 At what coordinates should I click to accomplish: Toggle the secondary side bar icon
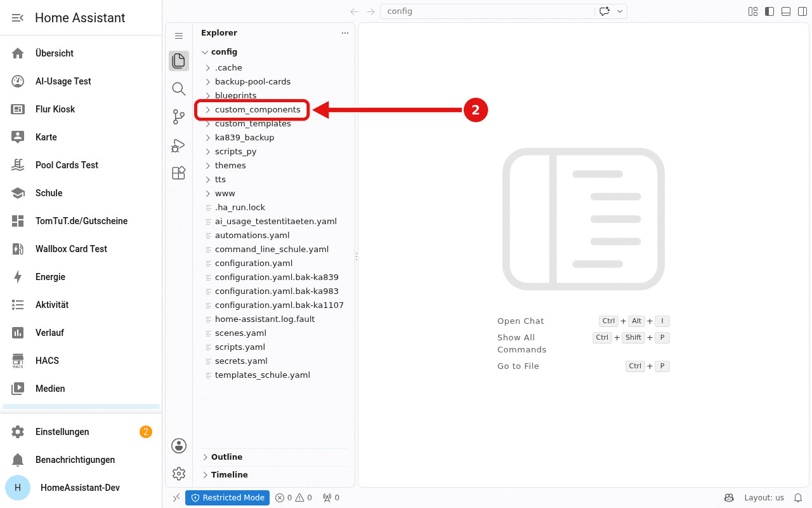pyautogui.click(x=802, y=11)
